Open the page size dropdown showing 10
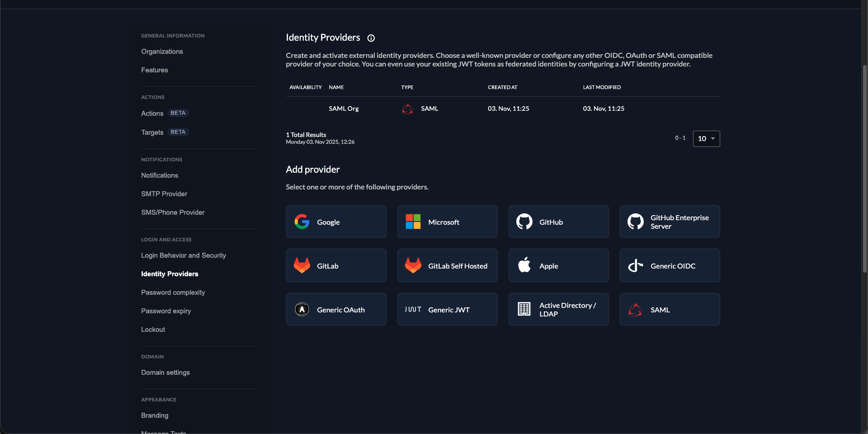Screen dimensions: 868x434 (x=706, y=139)
